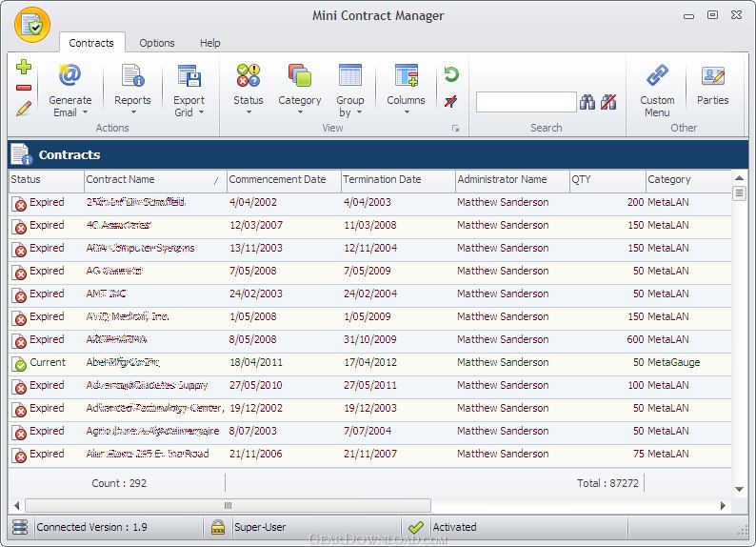The width and height of the screenshot is (756, 547).
Task: Open Reports via its document icon
Action: (x=132, y=74)
